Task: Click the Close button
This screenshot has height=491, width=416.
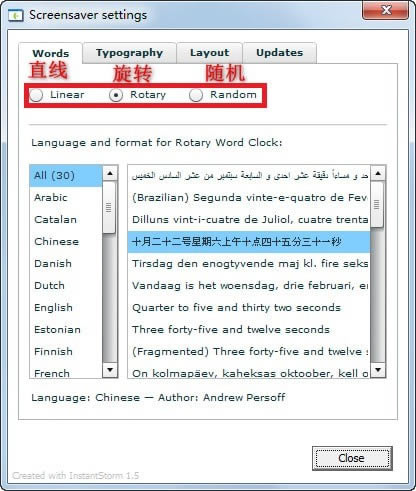Action: (352, 458)
